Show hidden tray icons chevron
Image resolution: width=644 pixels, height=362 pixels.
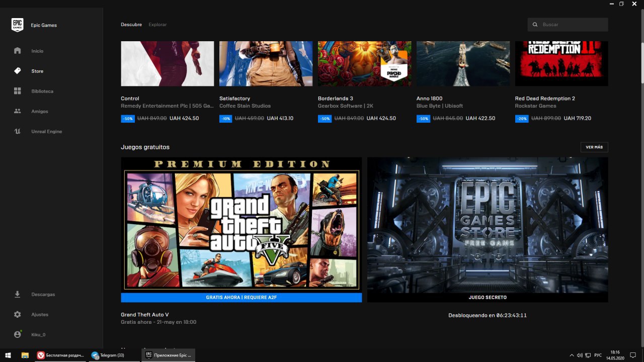572,355
